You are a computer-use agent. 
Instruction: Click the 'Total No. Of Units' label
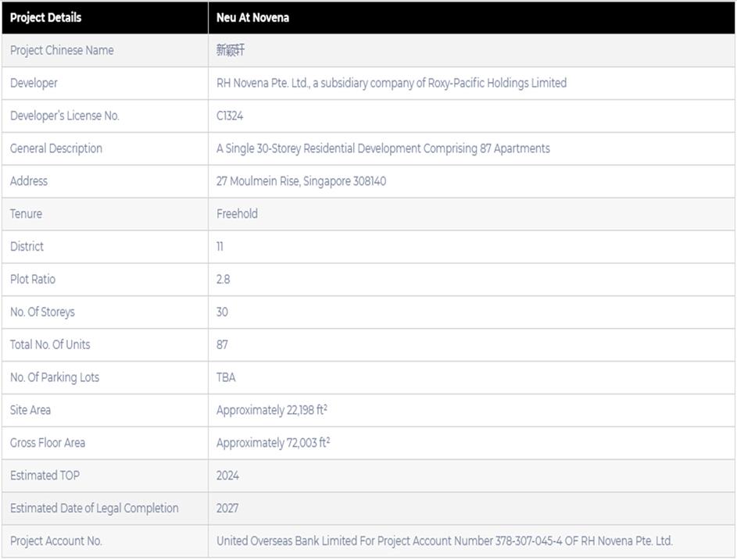click(x=50, y=344)
